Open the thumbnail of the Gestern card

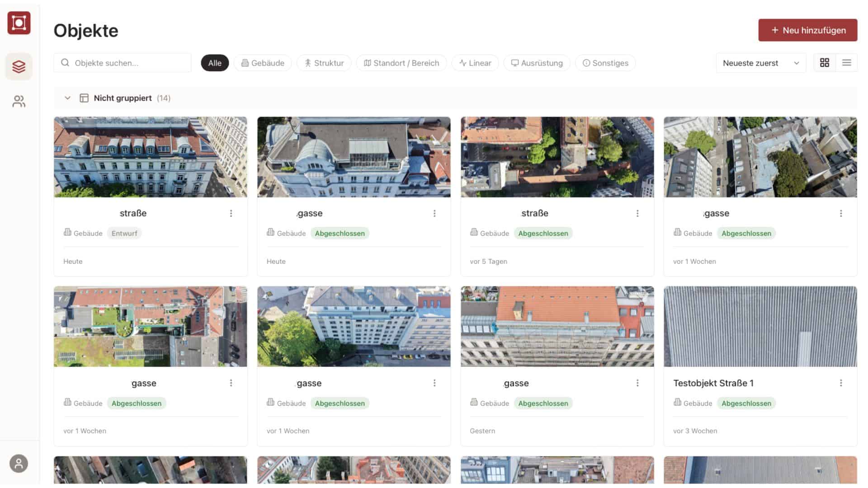point(557,326)
